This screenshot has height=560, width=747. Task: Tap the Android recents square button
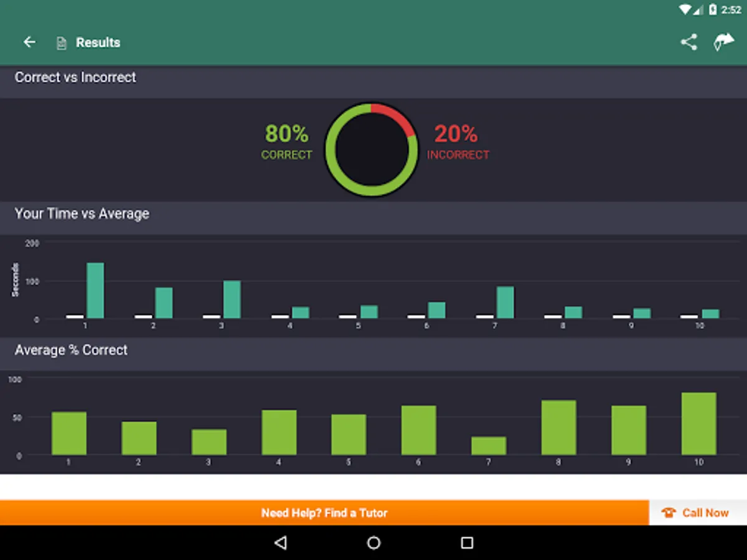tap(467, 543)
